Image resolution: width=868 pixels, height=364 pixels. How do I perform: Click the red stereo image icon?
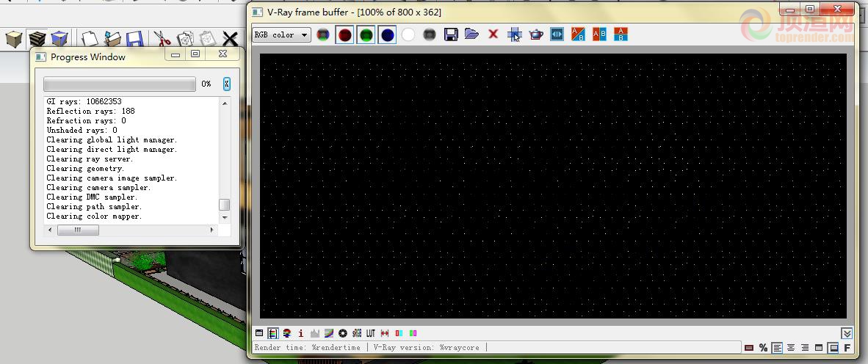click(x=385, y=333)
